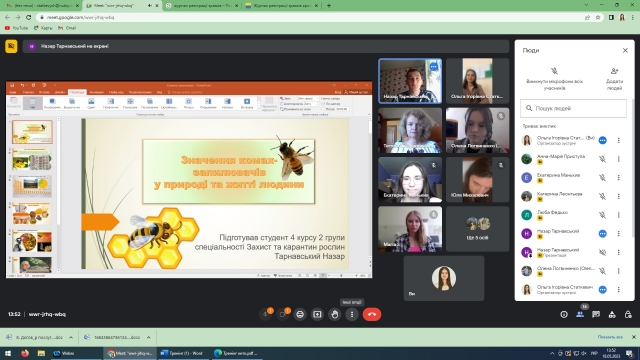Open the Карти bookmark
The width and height of the screenshot is (640, 360).
tap(43, 28)
